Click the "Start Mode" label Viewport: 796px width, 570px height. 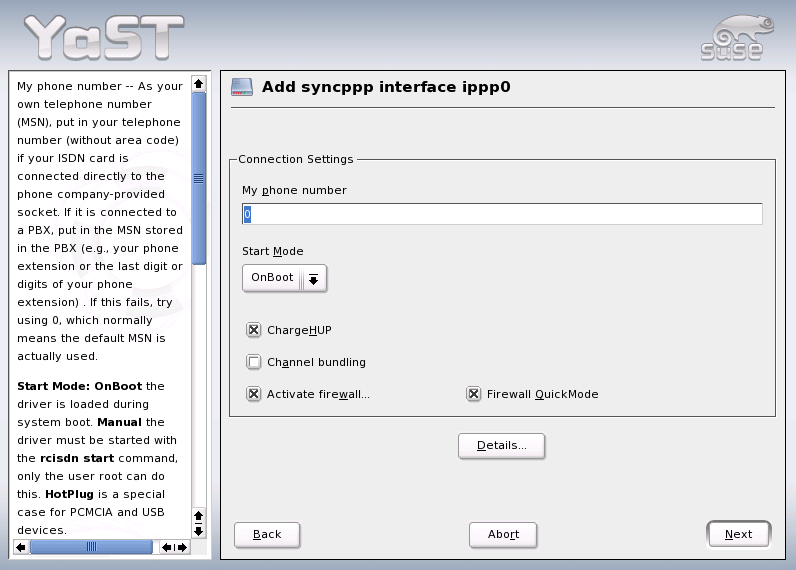pyautogui.click(x=273, y=251)
